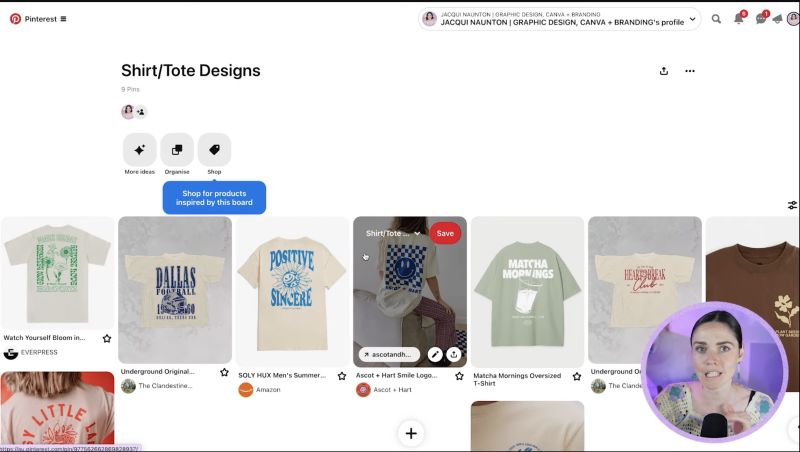Favorite the Underground Original Dallas pin
The image size is (800, 452).
[224, 372]
